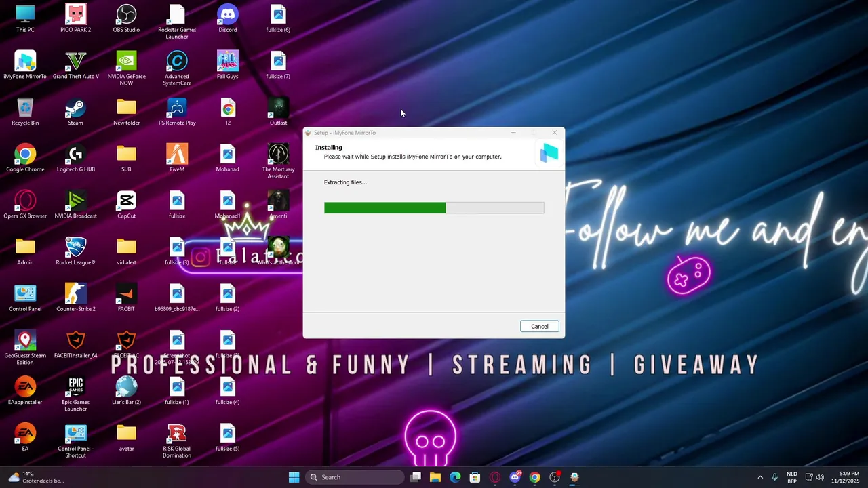Select the GeoGuessr Steam Edition shortcut
This screenshot has height=488, width=868.
(25, 348)
